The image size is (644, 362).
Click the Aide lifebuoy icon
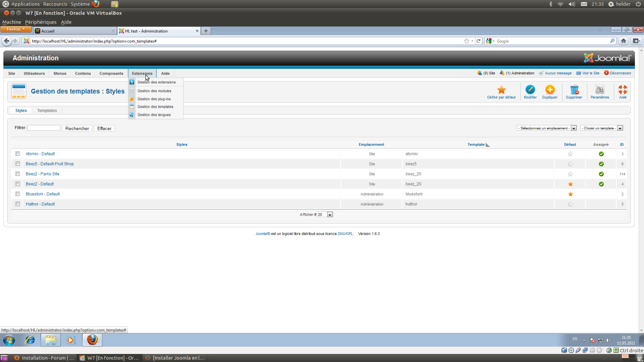(622, 90)
